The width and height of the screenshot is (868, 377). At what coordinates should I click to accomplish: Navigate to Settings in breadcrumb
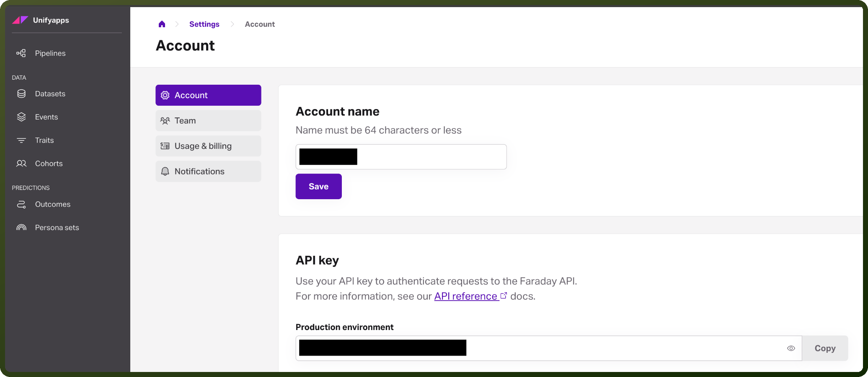tap(204, 24)
